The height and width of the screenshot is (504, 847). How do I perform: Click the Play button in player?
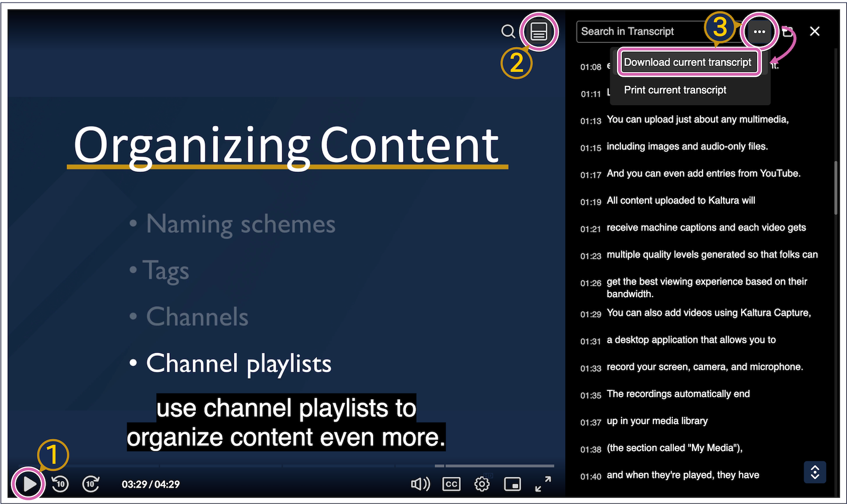click(x=29, y=483)
